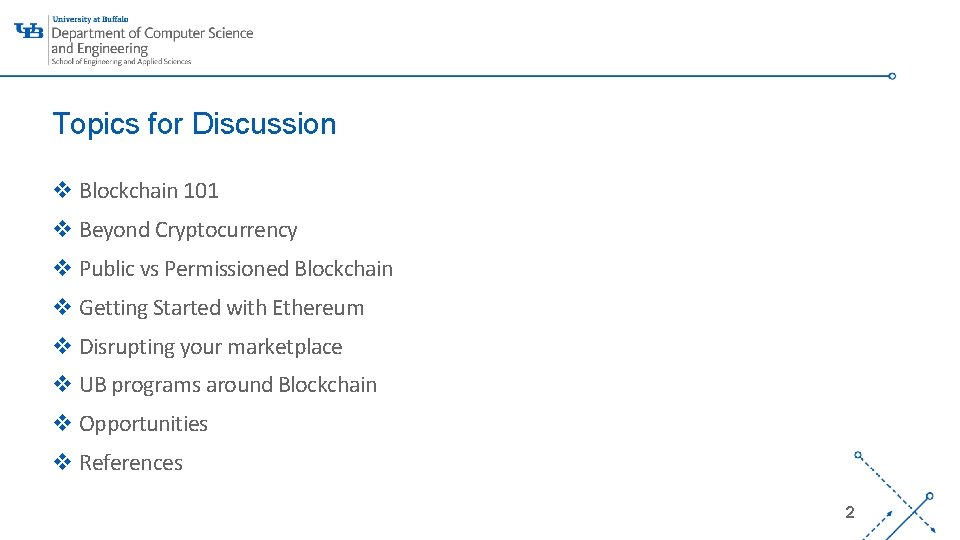The image size is (960, 540).
Task: Click the slide number 2
Action: point(849,512)
